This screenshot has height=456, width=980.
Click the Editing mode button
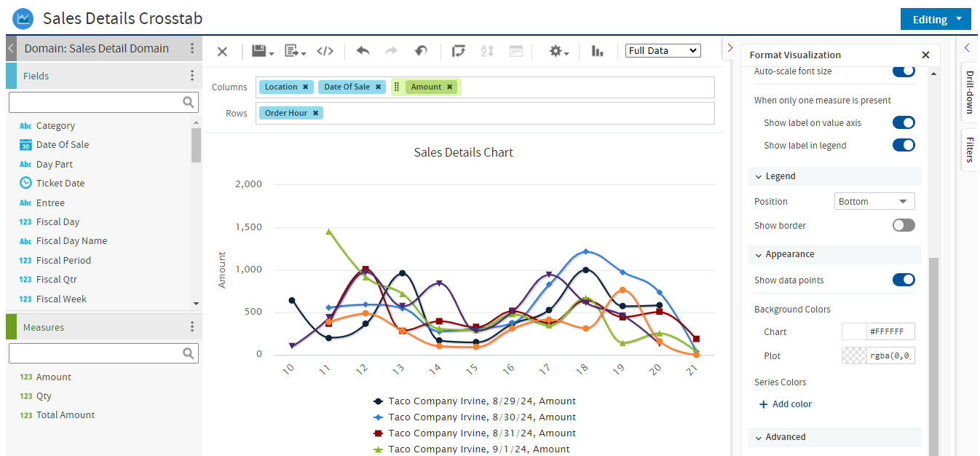[936, 20]
